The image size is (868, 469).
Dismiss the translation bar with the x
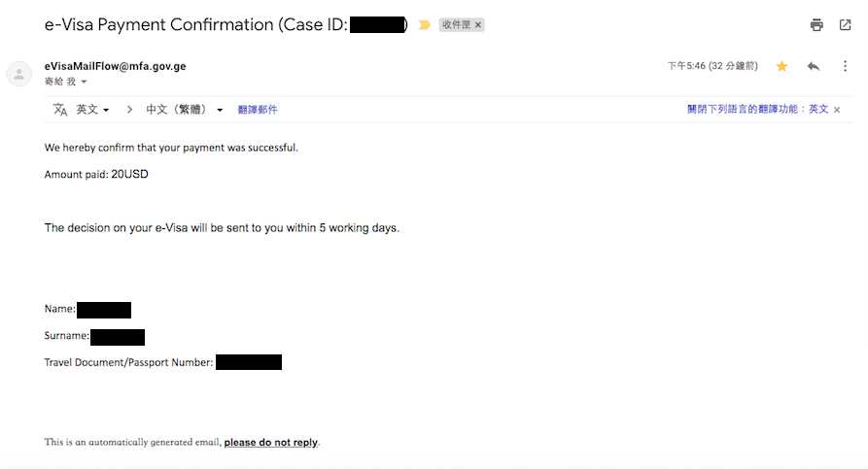point(837,110)
